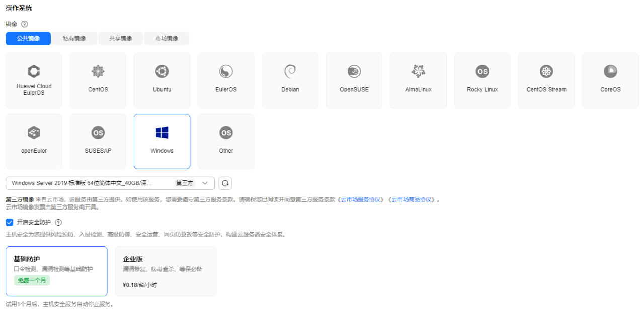切换到市场镜像标签页

166,38
